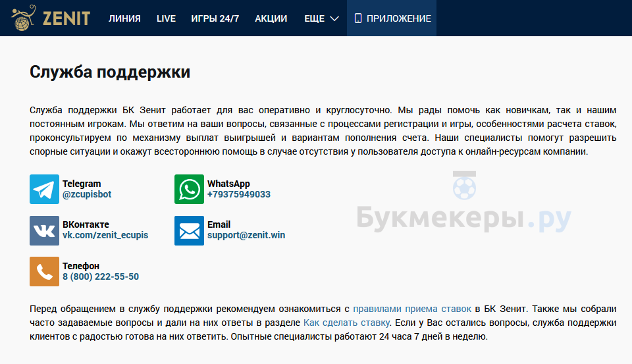632x364 pixels.
Task: Click the phone icon beside ПРИЛОЖЕНИЕ
Action: click(358, 18)
